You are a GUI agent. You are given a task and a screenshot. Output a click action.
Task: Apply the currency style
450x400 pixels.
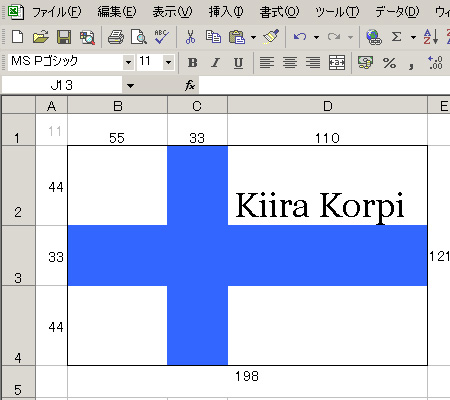point(365,63)
